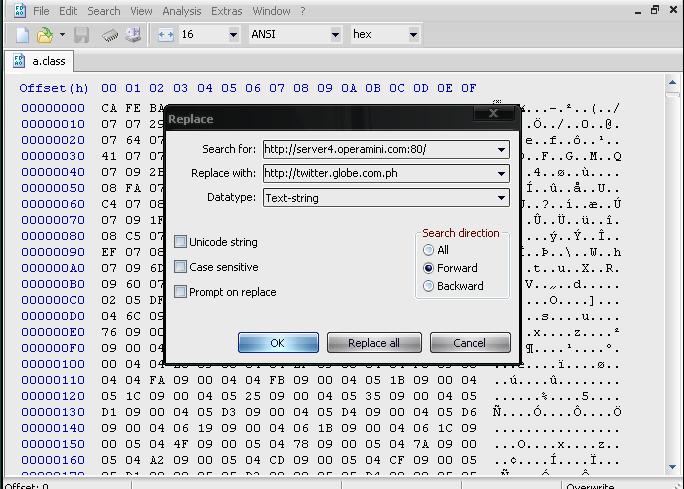Screen dimensions: 684x489
Task: Expand the Search for history dropdown arrow
Action: (501, 150)
